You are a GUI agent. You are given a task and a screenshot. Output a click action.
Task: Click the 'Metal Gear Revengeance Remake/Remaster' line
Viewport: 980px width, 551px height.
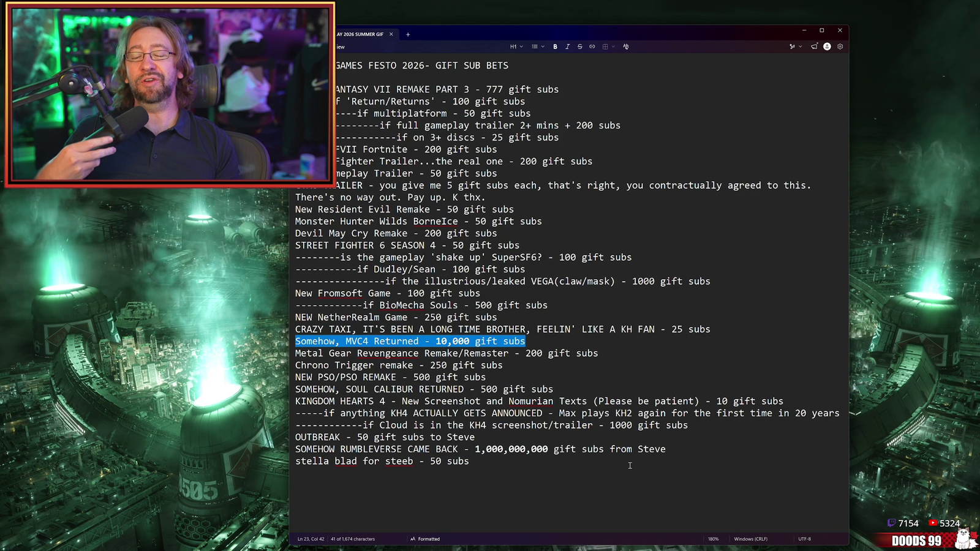[447, 353]
